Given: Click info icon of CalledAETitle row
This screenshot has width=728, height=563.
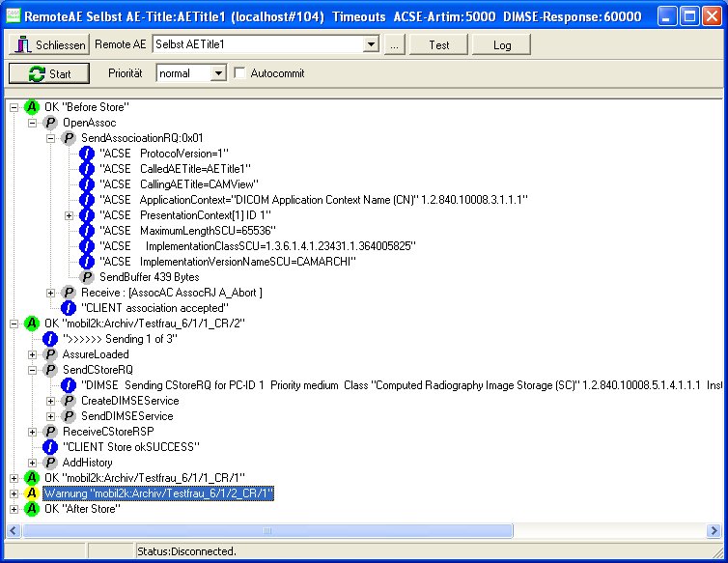Looking at the screenshot, I should (x=87, y=169).
